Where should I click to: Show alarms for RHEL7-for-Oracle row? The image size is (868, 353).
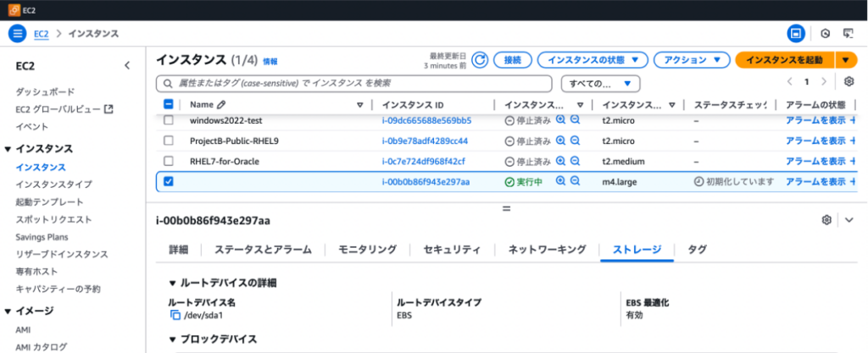(815, 162)
